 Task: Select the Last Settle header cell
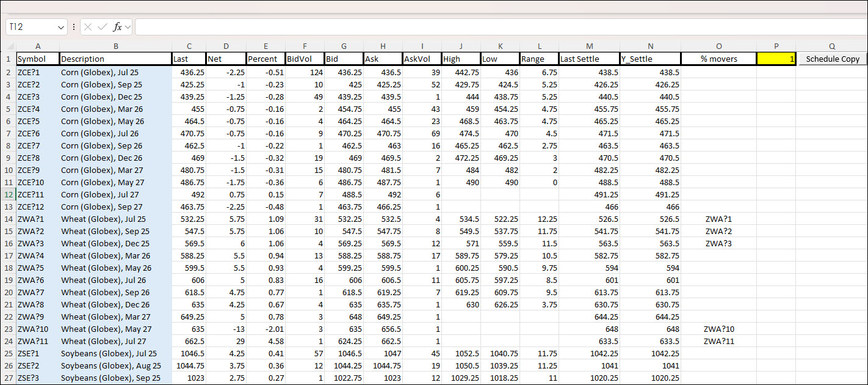pos(589,59)
